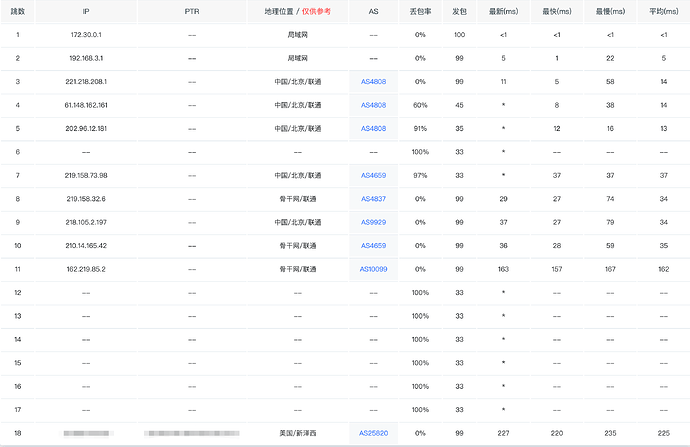Screen dimensions: 690x447
Task: Click the sent count 45 in hop 4
Action: (459, 105)
